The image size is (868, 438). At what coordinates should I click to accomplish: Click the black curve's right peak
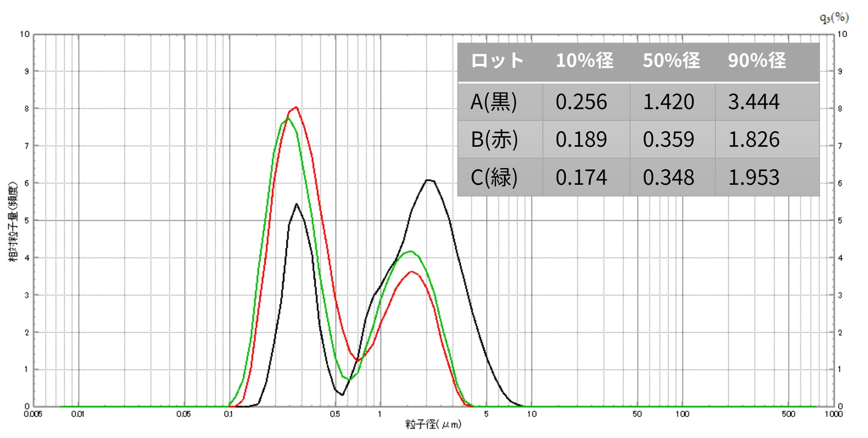click(429, 180)
